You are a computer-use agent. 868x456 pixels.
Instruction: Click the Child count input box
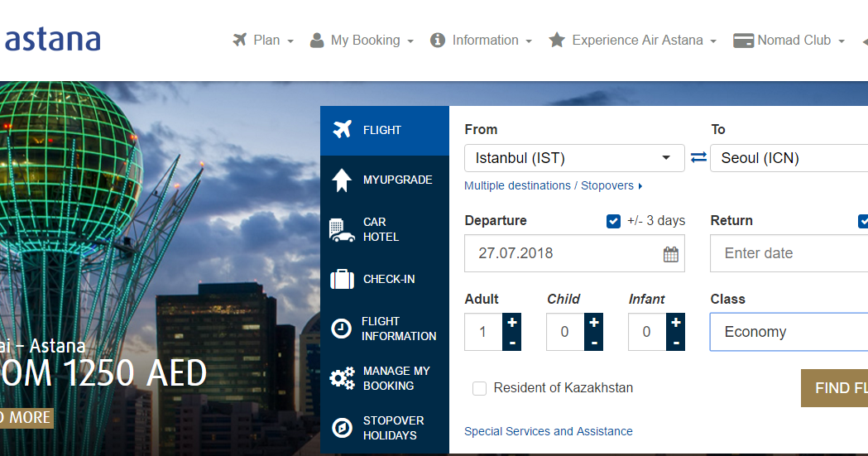565,332
